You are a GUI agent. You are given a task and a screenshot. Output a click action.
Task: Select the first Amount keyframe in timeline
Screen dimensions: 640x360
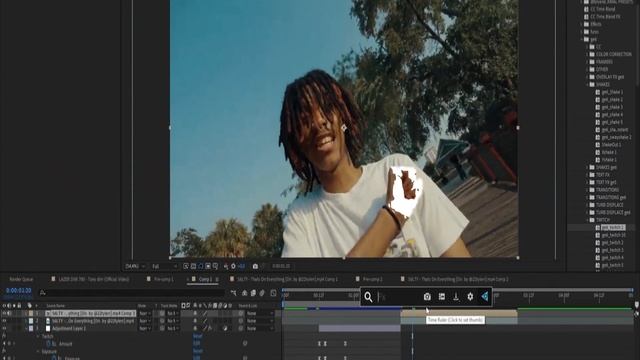coord(319,344)
